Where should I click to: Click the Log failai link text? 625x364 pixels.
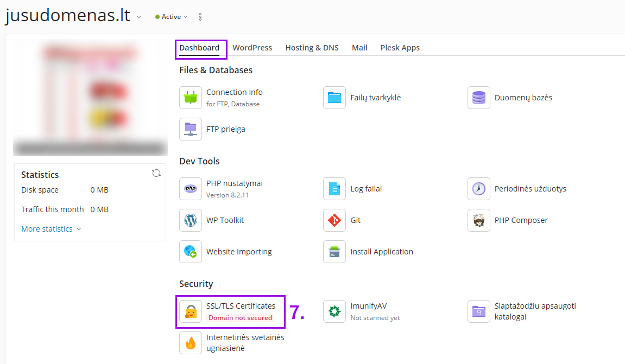coord(366,189)
